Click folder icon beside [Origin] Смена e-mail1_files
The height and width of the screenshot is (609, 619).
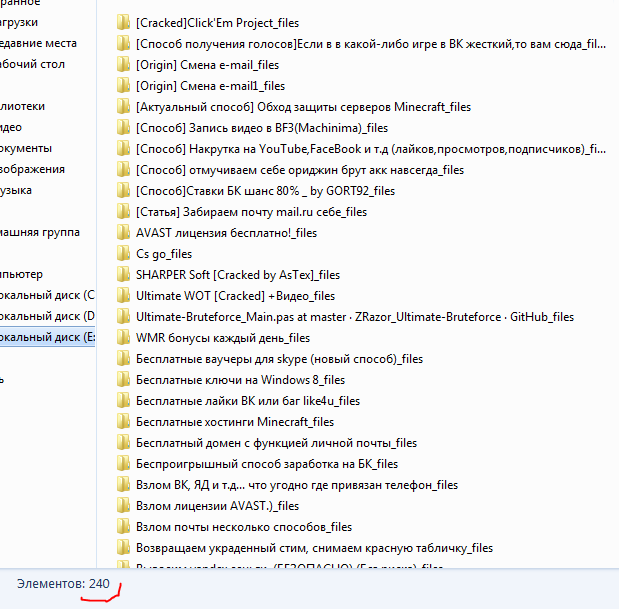pyautogui.click(x=123, y=86)
